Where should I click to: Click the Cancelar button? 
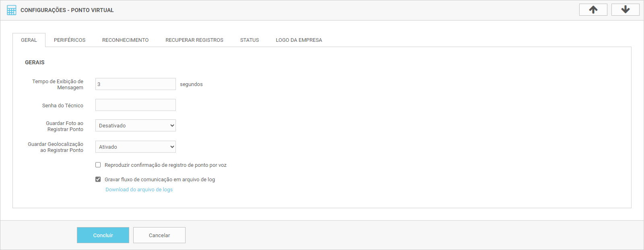[159, 235]
